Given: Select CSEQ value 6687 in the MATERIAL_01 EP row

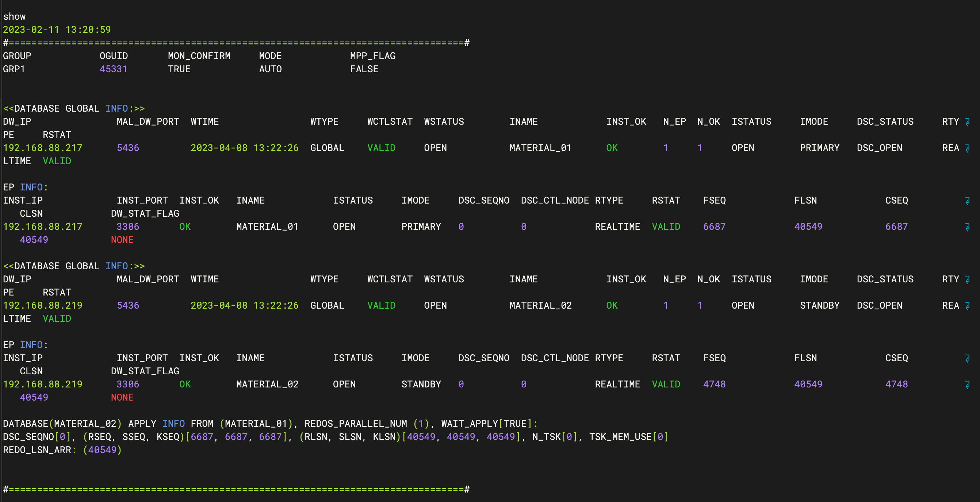Looking at the screenshot, I should click(897, 227).
